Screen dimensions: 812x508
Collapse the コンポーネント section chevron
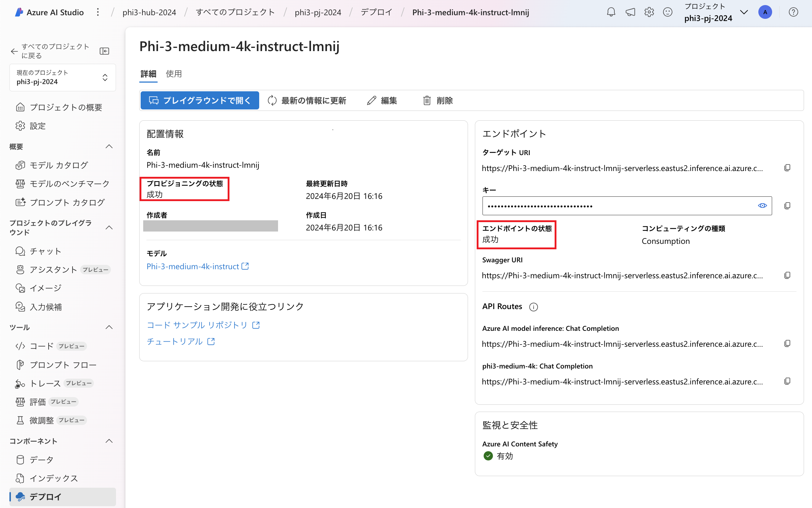coord(109,441)
